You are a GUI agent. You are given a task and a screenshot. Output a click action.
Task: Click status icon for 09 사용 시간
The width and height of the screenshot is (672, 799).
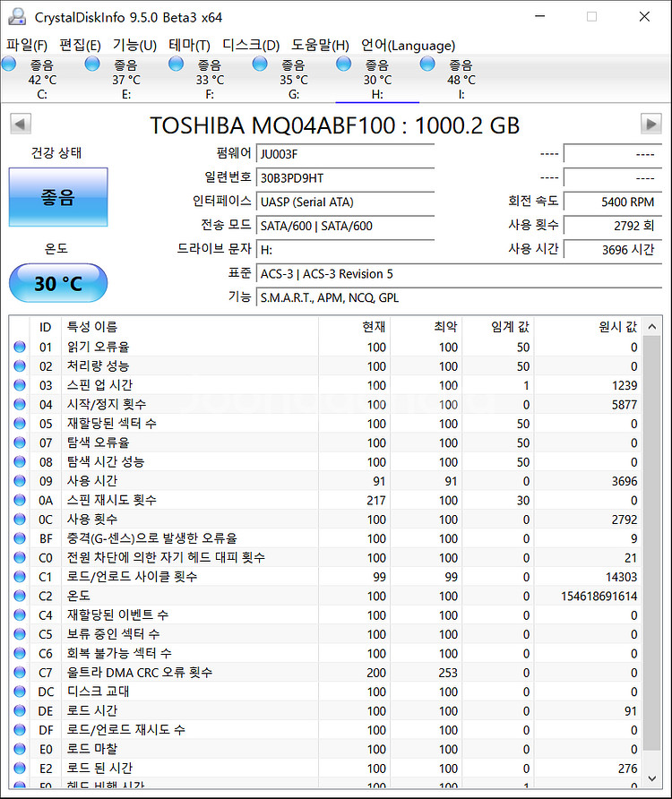click(20, 481)
